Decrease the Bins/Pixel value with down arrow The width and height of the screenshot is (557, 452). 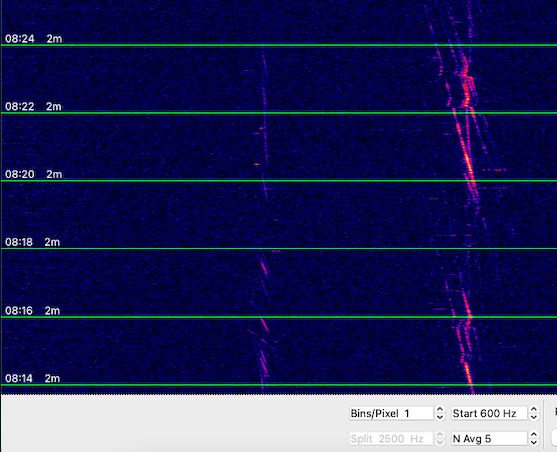click(440, 417)
